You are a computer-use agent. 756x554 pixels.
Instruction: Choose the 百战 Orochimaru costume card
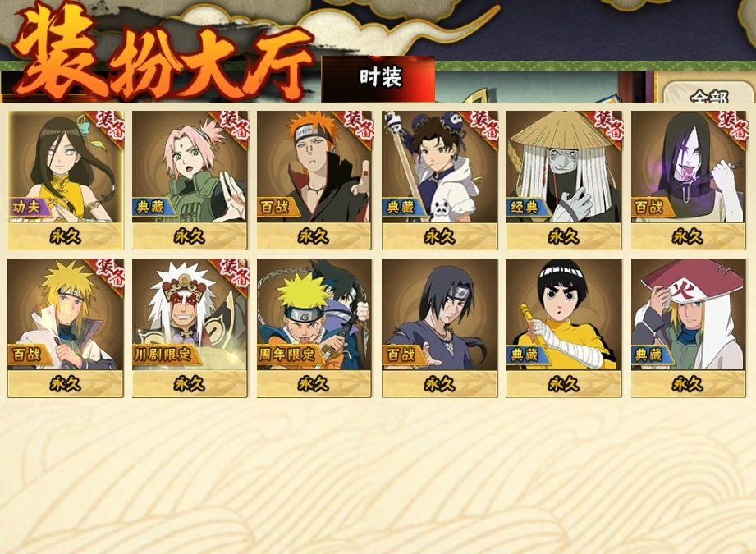tap(689, 180)
